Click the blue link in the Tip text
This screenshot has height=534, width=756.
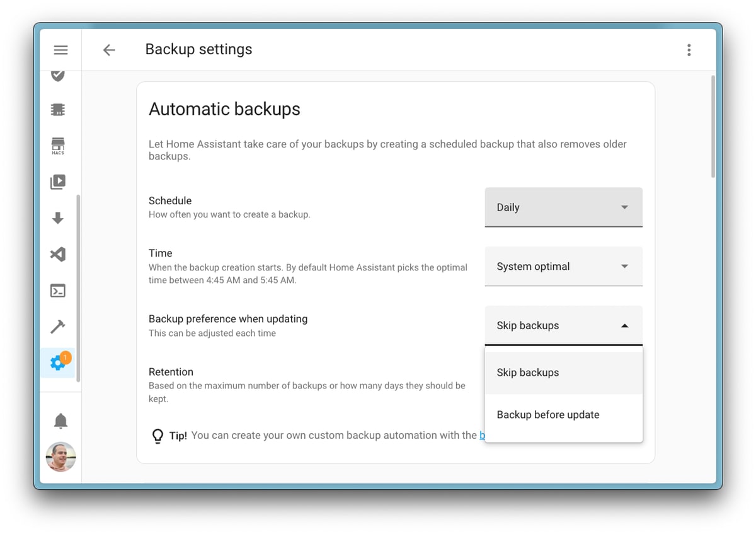pos(482,435)
